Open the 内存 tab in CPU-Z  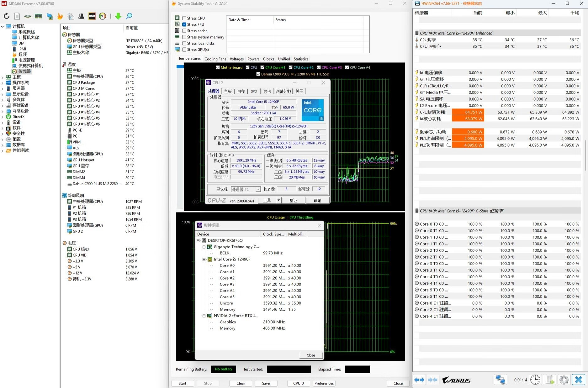coord(241,91)
